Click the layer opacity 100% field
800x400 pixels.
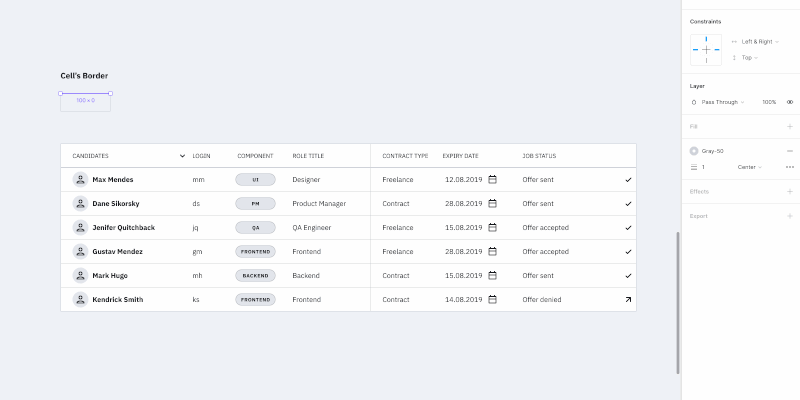click(769, 102)
